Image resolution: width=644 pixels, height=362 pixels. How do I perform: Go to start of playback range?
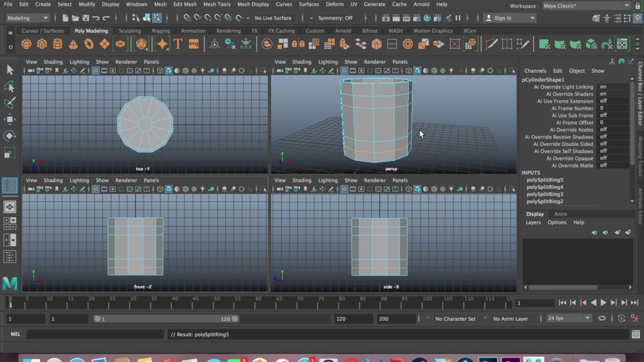[562, 303]
